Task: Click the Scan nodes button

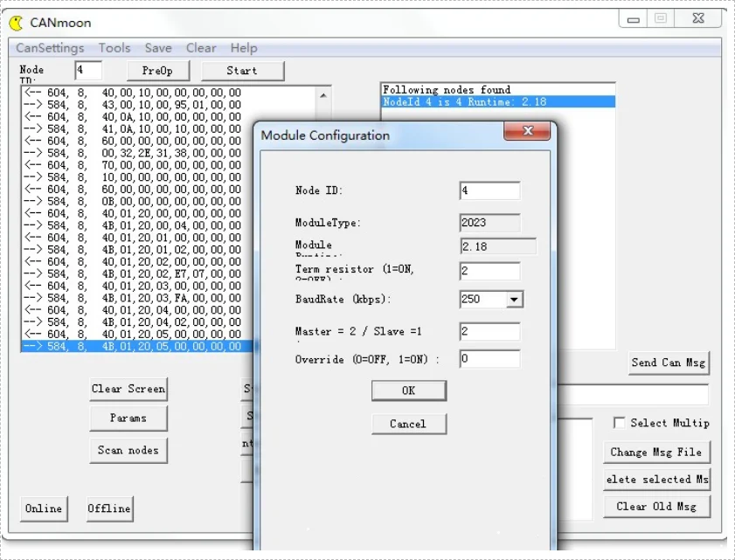Action: pyautogui.click(x=128, y=450)
